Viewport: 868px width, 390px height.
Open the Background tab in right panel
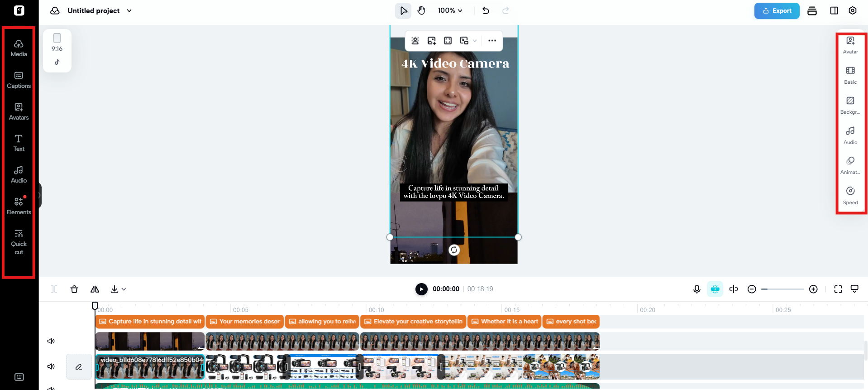(850, 106)
